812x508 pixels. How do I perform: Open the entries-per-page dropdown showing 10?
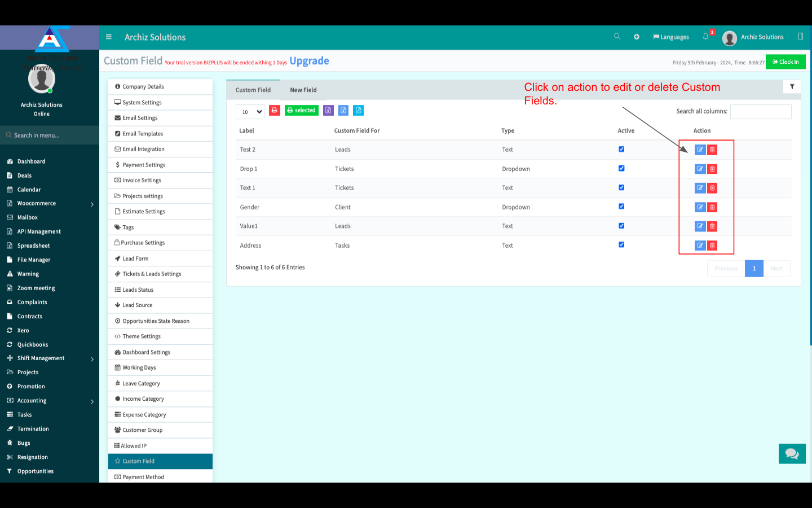point(250,112)
